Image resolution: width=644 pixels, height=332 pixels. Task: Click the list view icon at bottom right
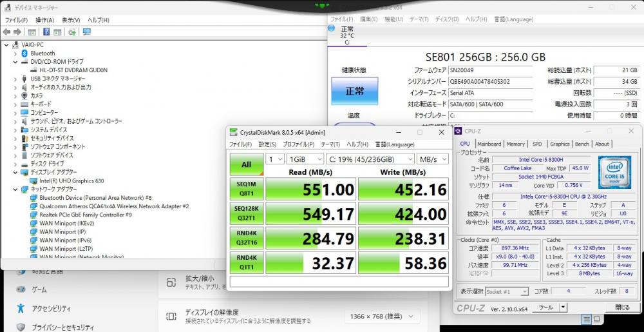587,319
